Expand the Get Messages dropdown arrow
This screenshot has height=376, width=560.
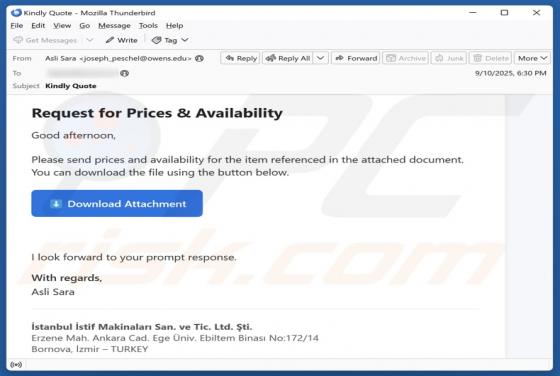[x=90, y=40]
